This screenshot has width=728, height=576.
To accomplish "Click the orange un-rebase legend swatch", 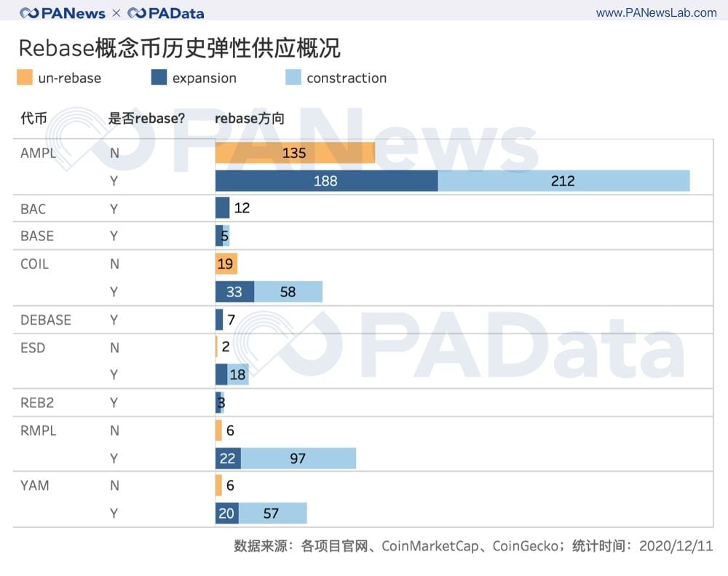I will [x=25, y=78].
